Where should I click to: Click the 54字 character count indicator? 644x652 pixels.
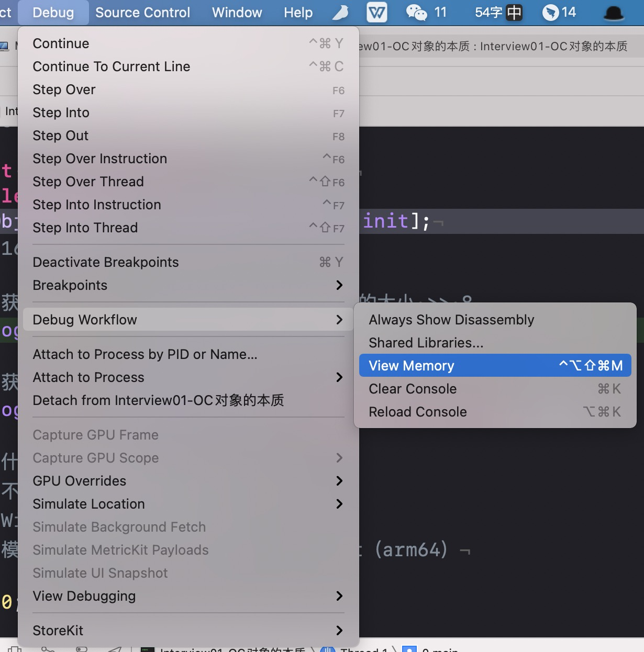click(x=488, y=13)
